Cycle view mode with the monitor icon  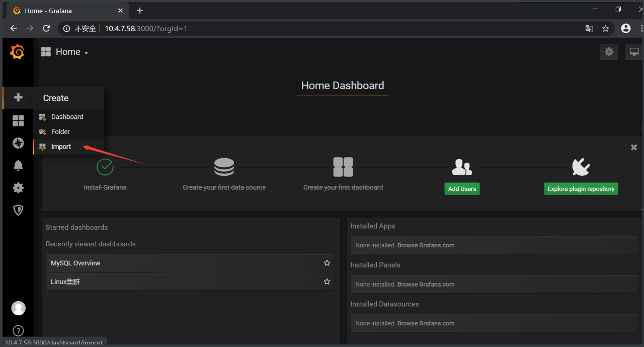tap(634, 52)
